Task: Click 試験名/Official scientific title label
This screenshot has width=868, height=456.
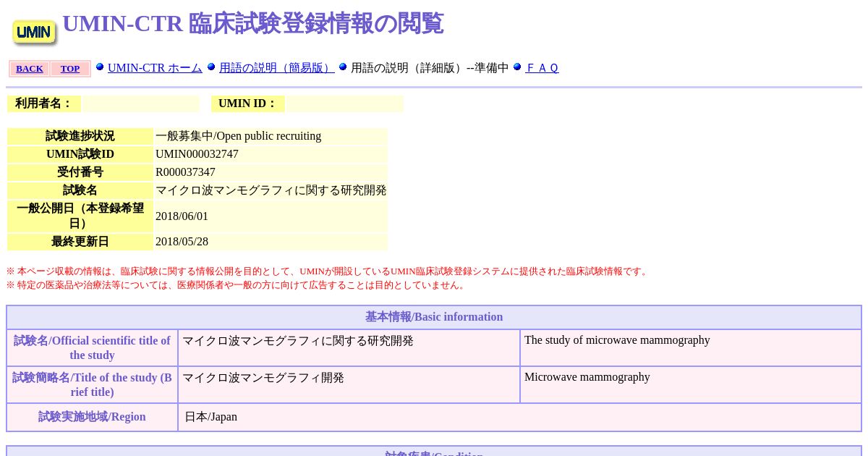Action: tap(93, 348)
